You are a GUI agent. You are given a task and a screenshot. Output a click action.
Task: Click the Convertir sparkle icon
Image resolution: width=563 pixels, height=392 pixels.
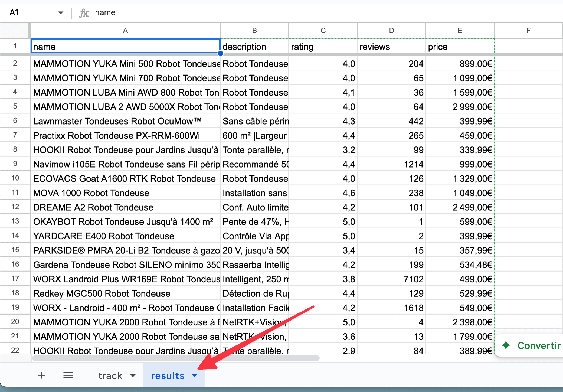pyautogui.click(x=506, y=345)
